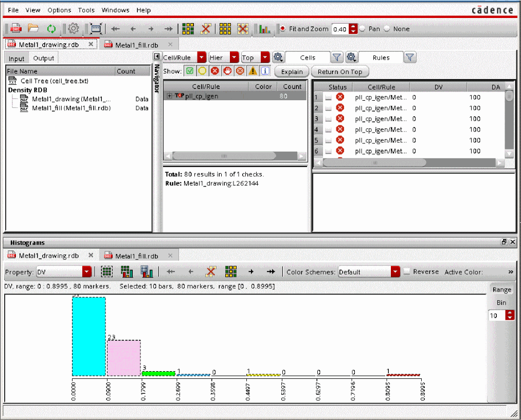
Task: Click yellow grid icon in Histograms toolbar
Action: click(231, 271)
